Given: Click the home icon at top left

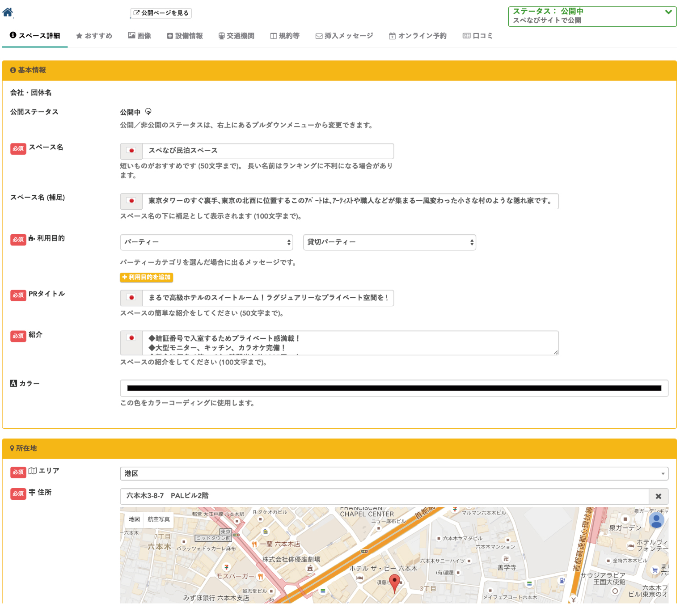Looking at the screenshot, I should (x=8, y=12).
